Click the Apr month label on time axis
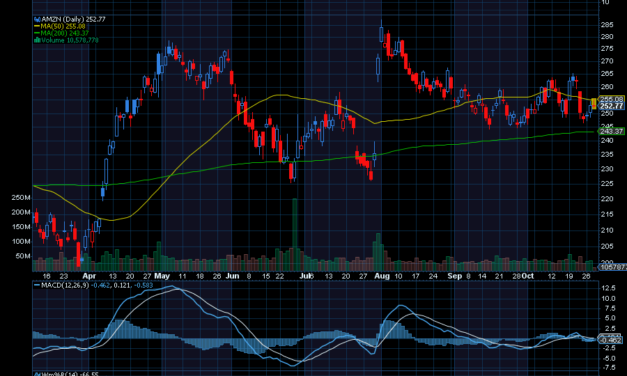Viewport: 627px width, 376px height. [89, 276]
